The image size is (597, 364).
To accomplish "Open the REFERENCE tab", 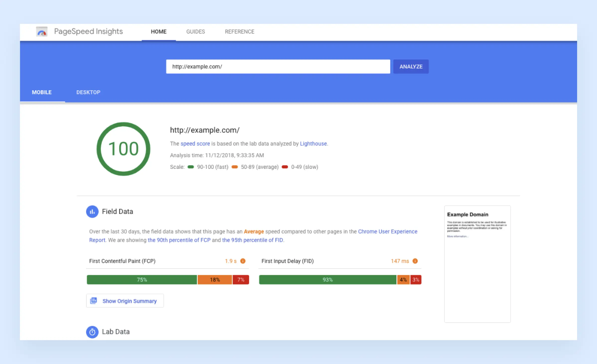I will (240, 32).
